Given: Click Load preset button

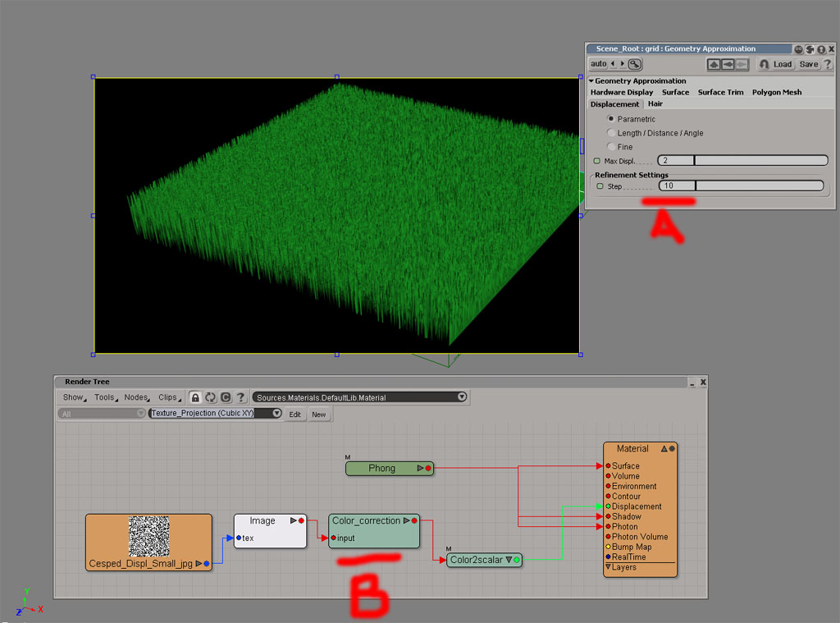Looking at the screenshot, I should (x=782, y=64).
